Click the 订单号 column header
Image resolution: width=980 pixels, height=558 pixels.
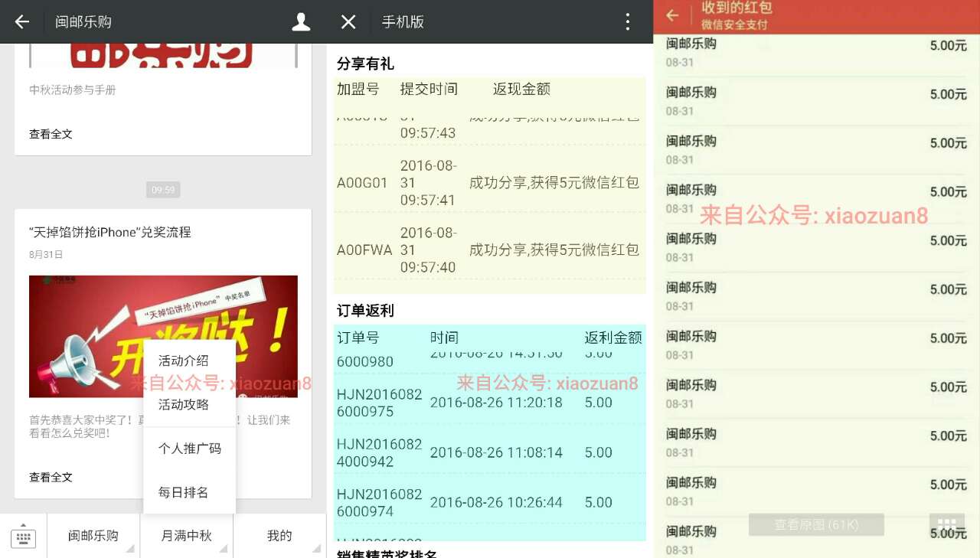(358, 338)
